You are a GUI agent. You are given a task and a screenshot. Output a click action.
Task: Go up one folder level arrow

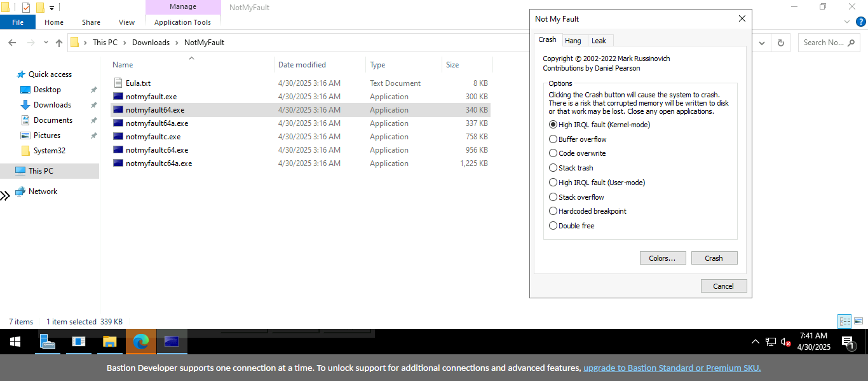click(x=59, y=43)
